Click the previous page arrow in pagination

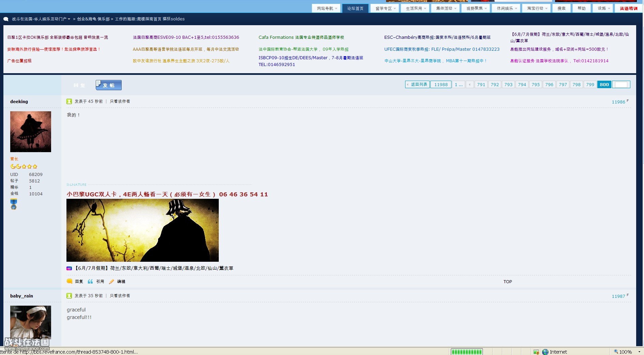[470, 84]
